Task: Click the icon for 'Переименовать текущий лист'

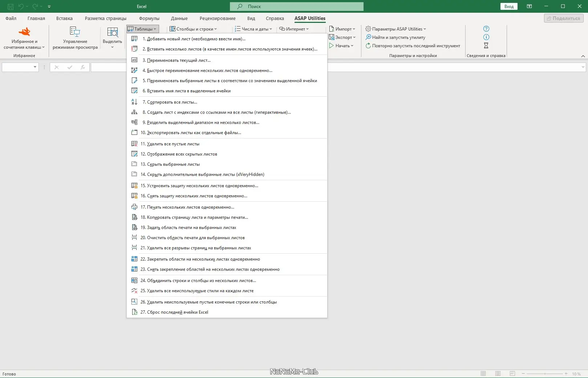Action: pos(134,60)
